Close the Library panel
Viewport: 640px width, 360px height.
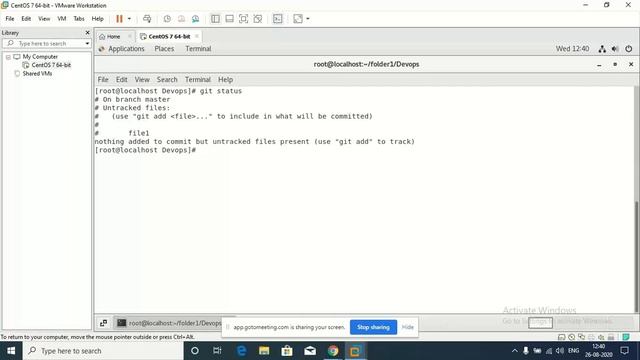(x=87, y=32)
